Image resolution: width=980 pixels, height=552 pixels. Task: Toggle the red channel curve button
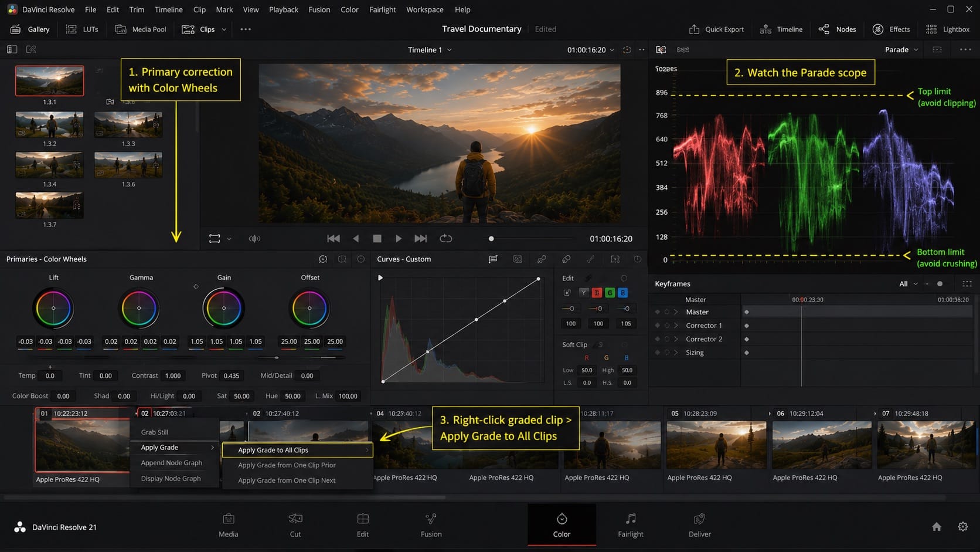597,292
